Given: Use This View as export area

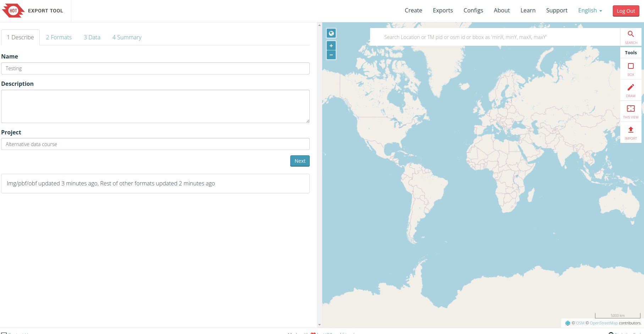Looking at the screenshot, I should pyautogui.click(x=631, y=111).
